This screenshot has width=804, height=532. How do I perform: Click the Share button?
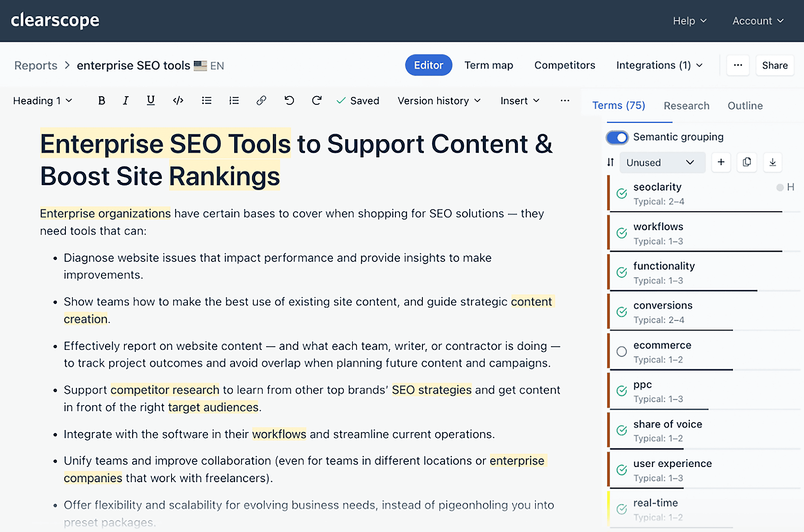(775, 65)
